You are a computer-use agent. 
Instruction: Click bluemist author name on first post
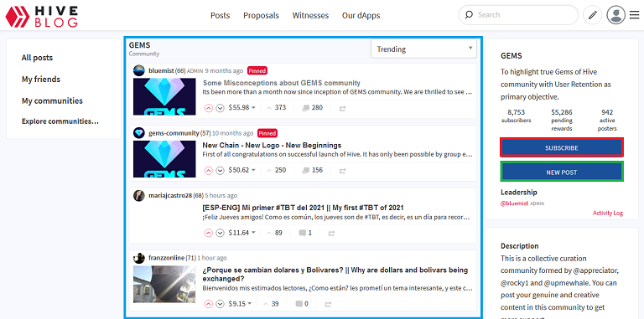pyautogui.click(x=161, y=70)
